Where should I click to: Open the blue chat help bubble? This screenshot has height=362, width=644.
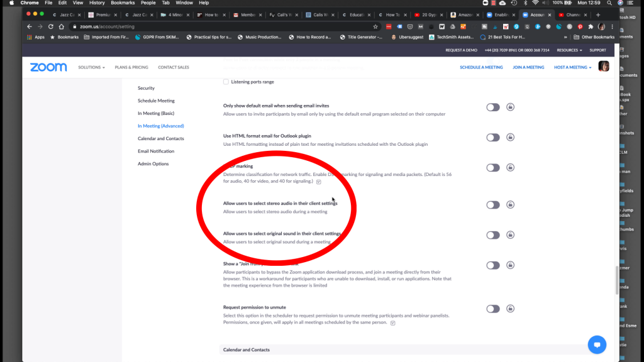tap(596, 344)
